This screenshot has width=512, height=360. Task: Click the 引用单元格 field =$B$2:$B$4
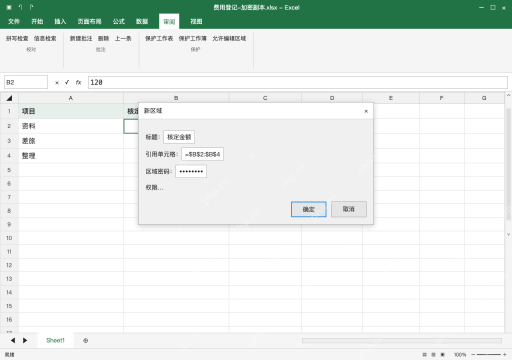coord(202,154)
